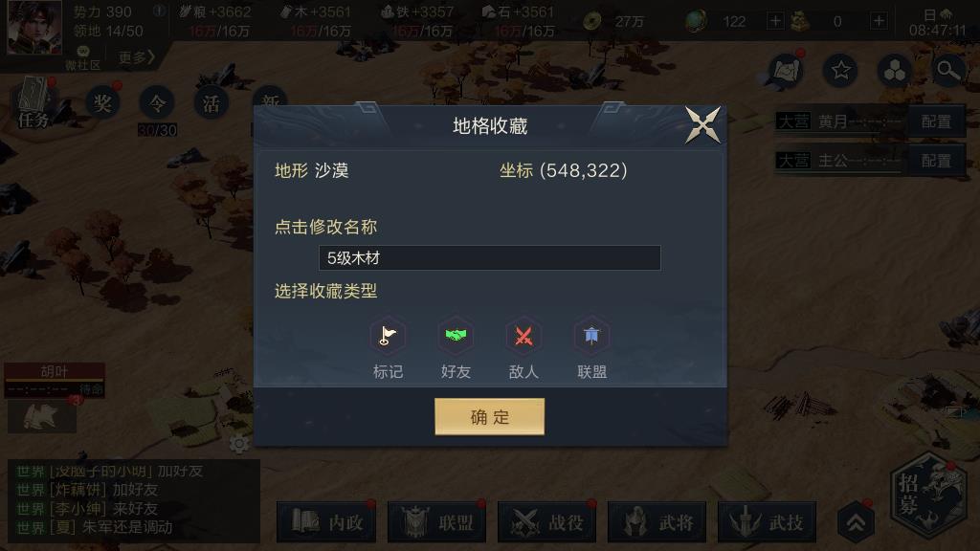Open the 联盟 bottom menu tab
This screenshot has width=980, height=551.
[436, 521]
